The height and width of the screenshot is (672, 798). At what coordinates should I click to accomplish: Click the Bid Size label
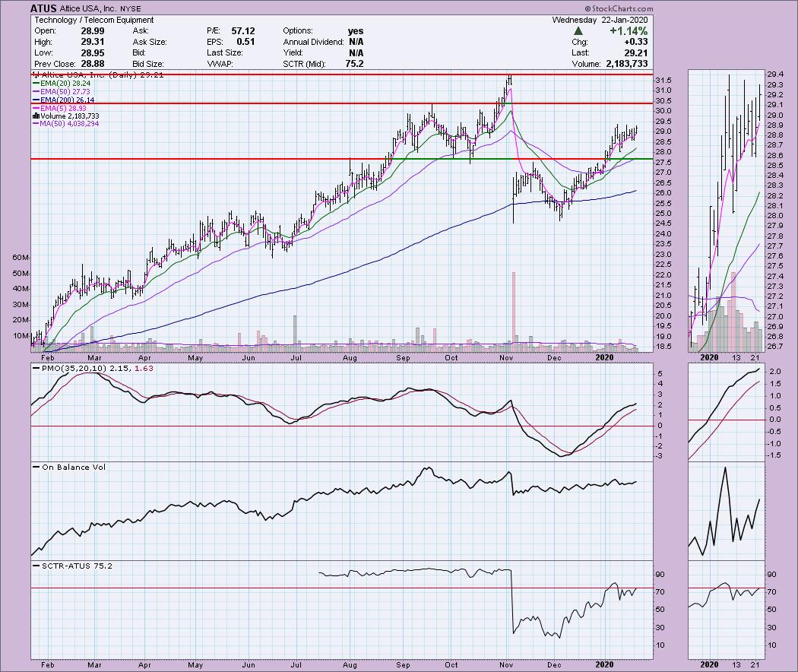click(x=148, y=64)
